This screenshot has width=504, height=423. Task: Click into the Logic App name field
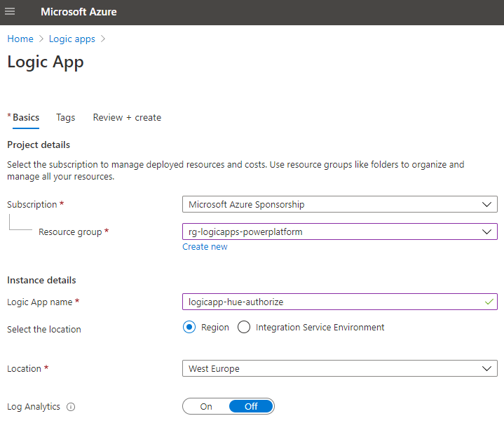tap(340, 302)
